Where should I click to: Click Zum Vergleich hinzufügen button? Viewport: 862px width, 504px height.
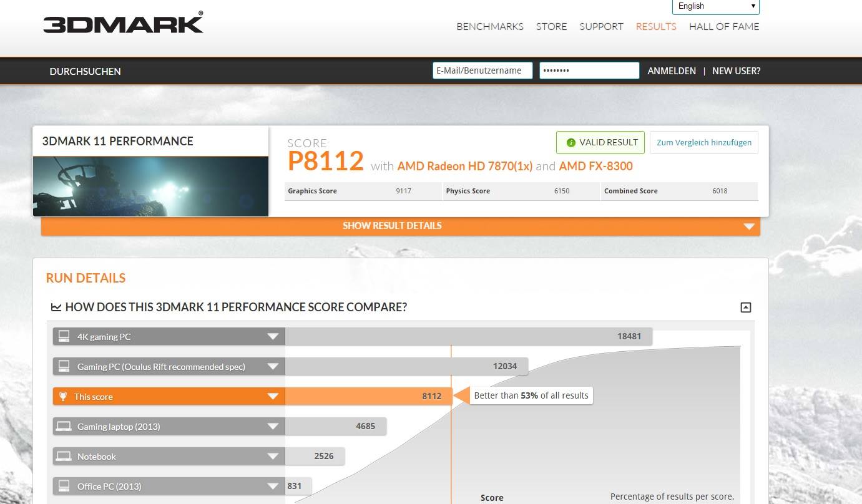click(704, 142)
